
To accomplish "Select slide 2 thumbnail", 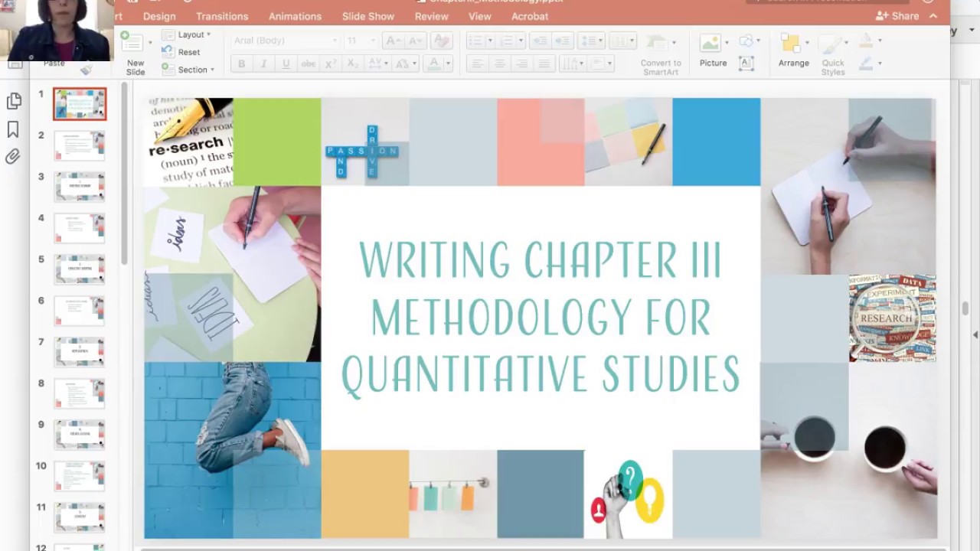I will tap(80, 145).
